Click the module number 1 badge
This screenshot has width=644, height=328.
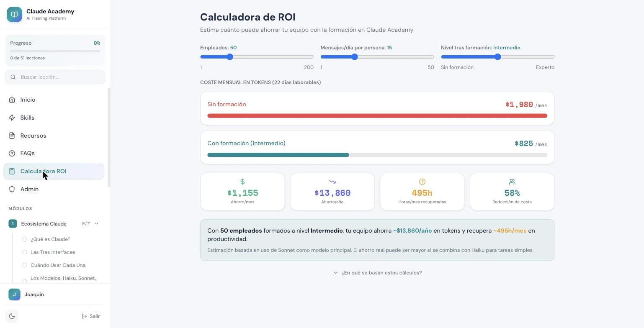(13, 224)
